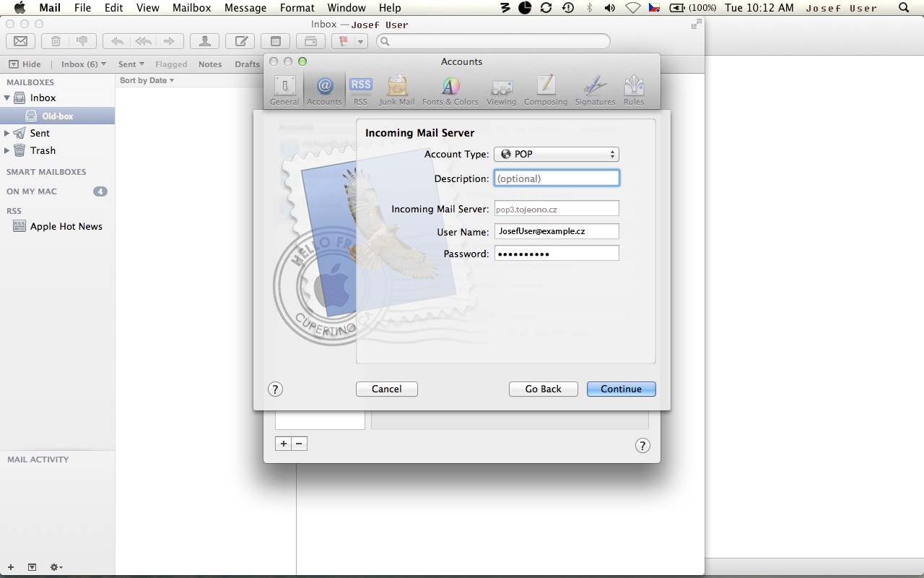Image resolution: width=924 pixels, height=578 pixels.
Task: Click the Cancel button
Action: [x=387, y=389]
